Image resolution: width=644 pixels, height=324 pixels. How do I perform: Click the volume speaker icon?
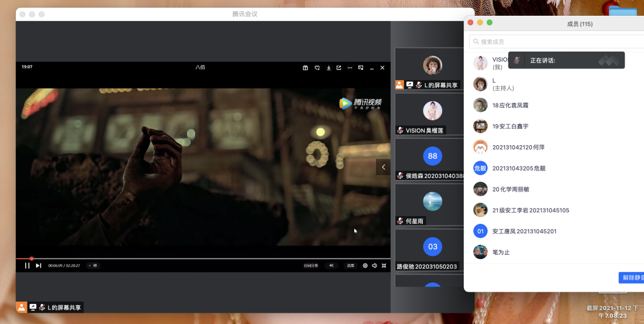[x=375, y=265]
